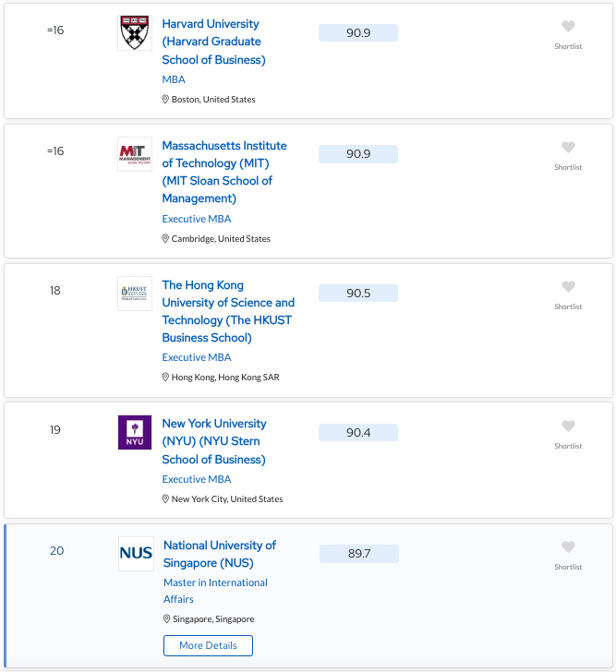Shortlist Harvard University with heart icon
The width and height of the screenshot is (616, 672).
(x=568, y=27)
